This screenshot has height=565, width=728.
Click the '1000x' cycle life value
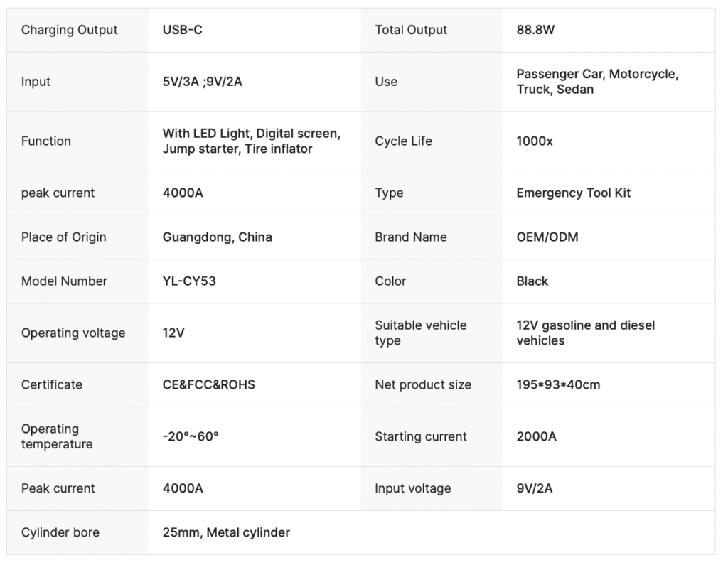[x=535, y=141]
